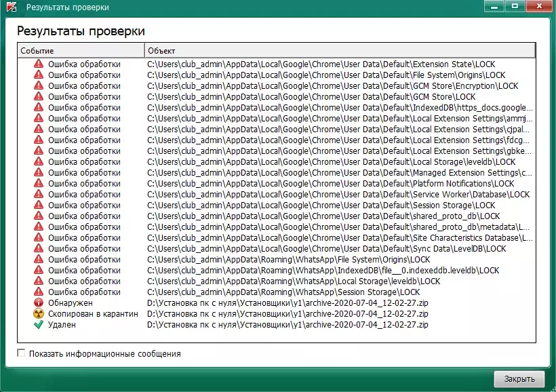The width and height of the screenshot is (556, 392).
Task: Select WhatsApp IndexedDB file__0.indexeddb.leveldb\LOCK path
Action: click(323, 271)
